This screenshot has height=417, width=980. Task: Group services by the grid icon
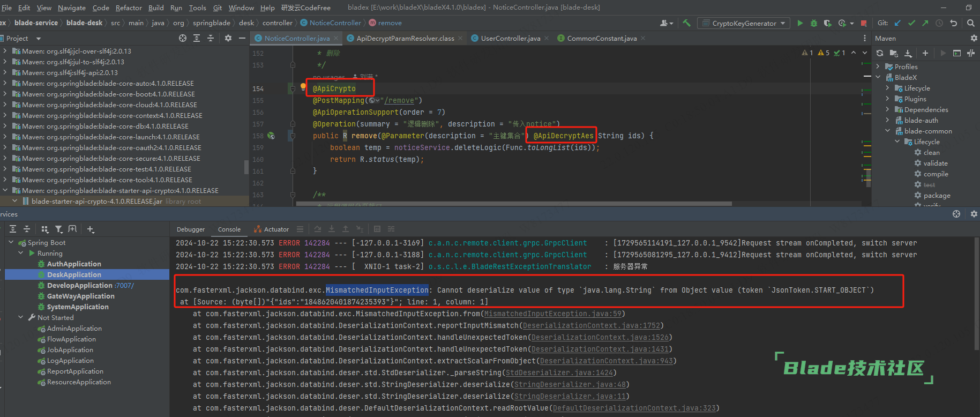[45, 229]
